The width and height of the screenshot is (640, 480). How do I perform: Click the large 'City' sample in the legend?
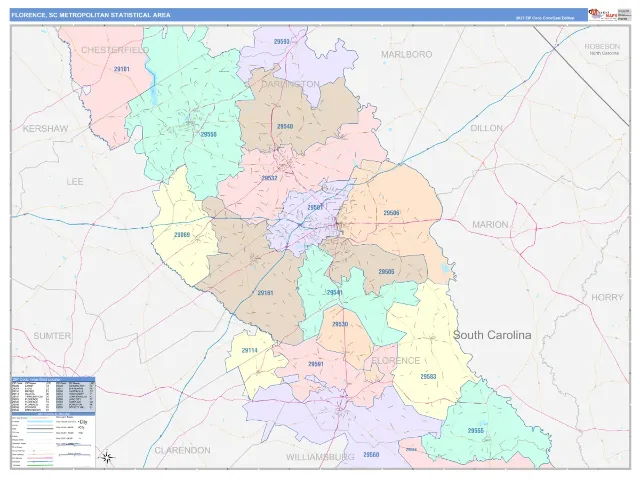[83, 422]
